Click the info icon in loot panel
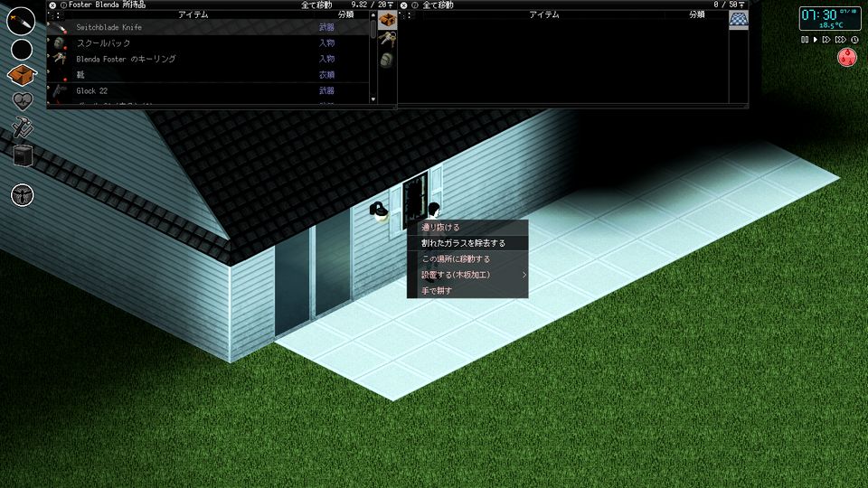The width and height of the screenshot is (868, 488). tap(415, 5)
